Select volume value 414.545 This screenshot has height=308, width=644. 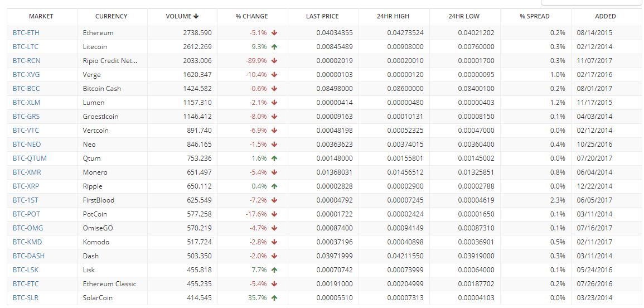(199, 298)
